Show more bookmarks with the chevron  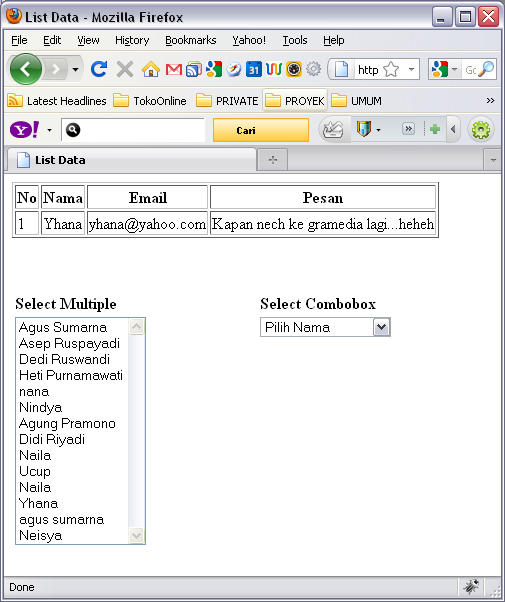click(490, 101)
